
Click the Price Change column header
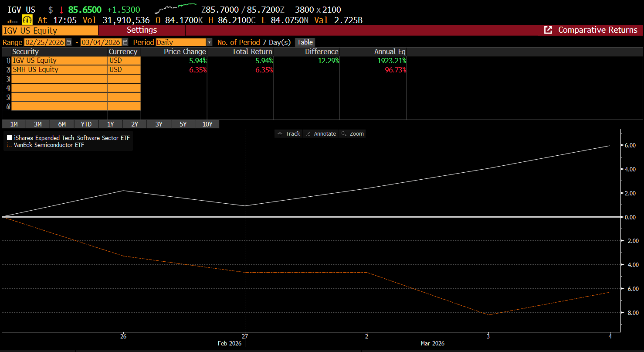pos(185,51)
